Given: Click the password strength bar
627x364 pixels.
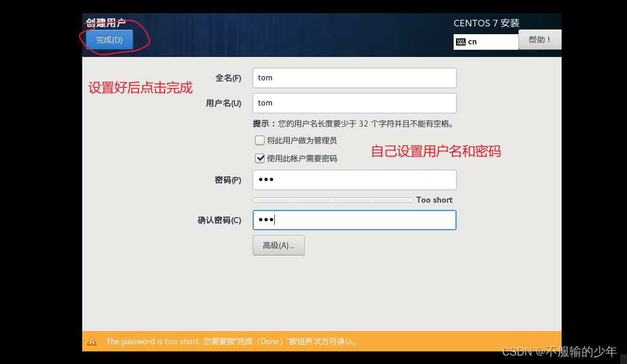Looking at the screenshot, I should click(x=332, y=200).
